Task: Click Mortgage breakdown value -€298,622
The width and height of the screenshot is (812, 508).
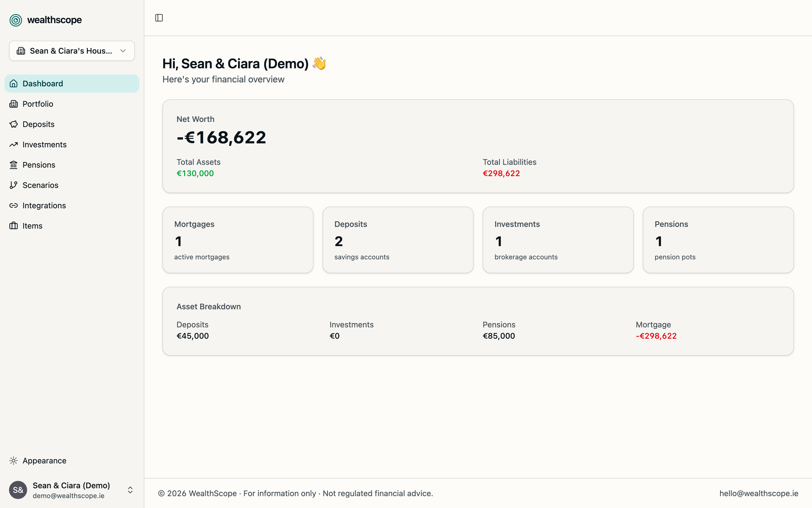Action: (656, 336)
